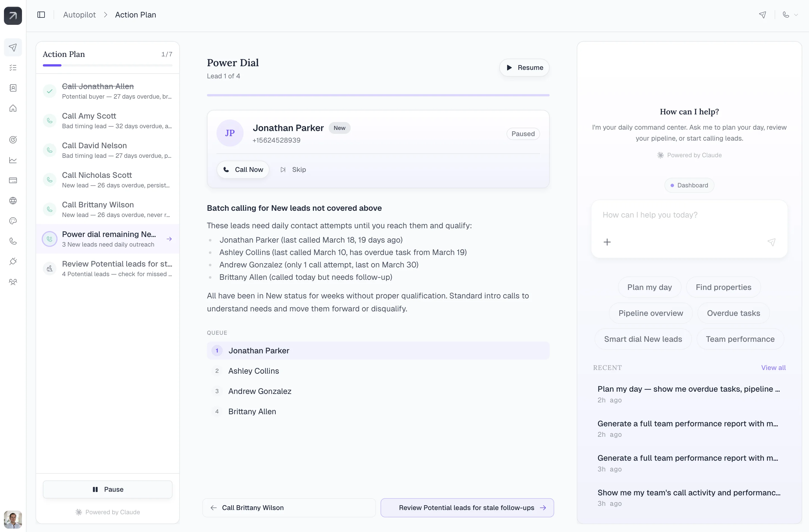This screenshot has height=532, width=809.
Task: Mark Call Amy Scott task as complete
Action: pyautogui.click(x=50, y=121)
